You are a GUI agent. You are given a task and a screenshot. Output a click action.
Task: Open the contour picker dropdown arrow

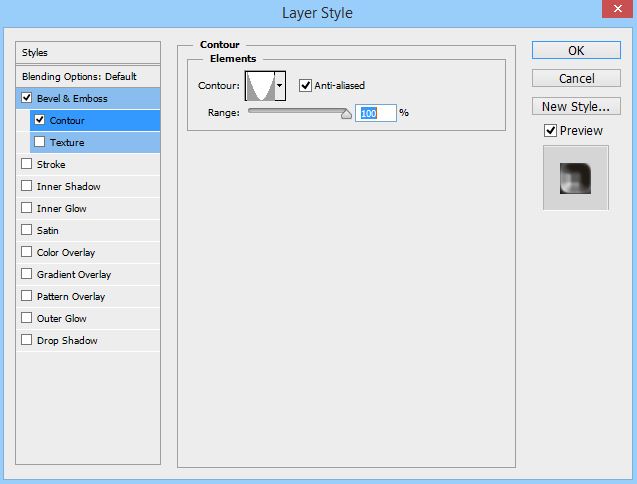coord(280,86)
